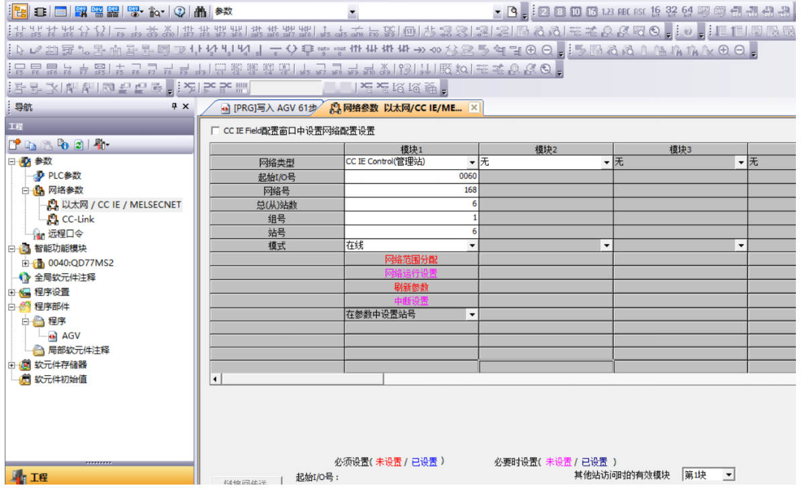Screen dimensions: 812x504
Task: Click the chip device icon in top toolbar
Action: (40, 11)
